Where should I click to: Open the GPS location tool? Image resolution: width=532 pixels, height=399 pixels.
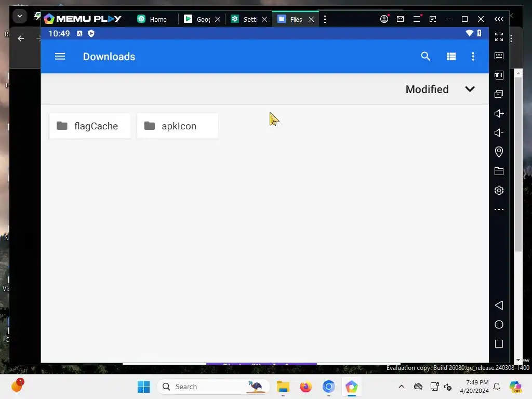499,152
